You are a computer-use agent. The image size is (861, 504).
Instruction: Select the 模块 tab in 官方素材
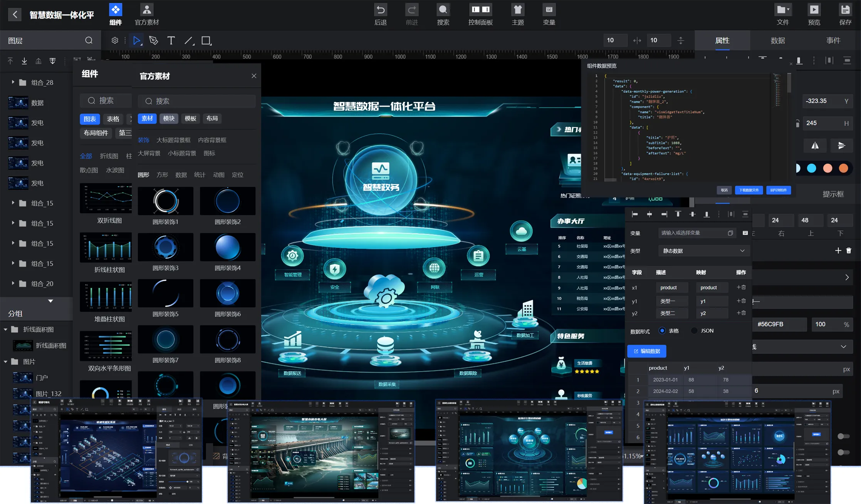169,118
